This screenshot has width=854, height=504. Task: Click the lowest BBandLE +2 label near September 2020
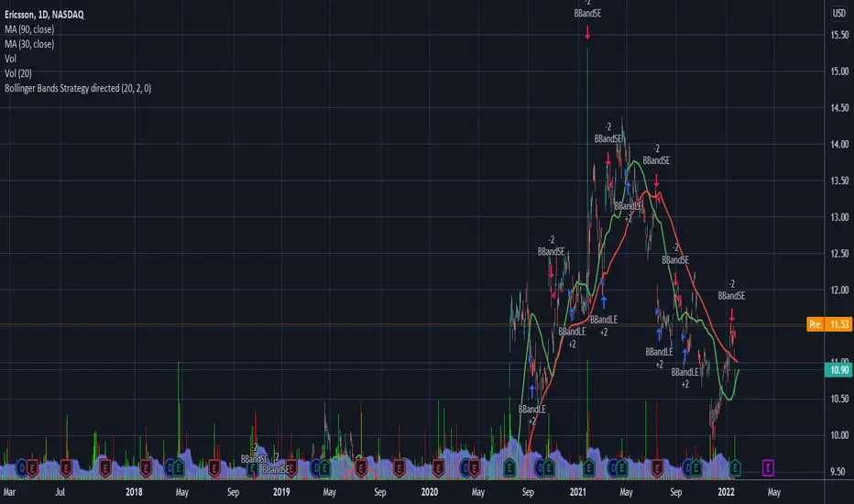(532, 414)
